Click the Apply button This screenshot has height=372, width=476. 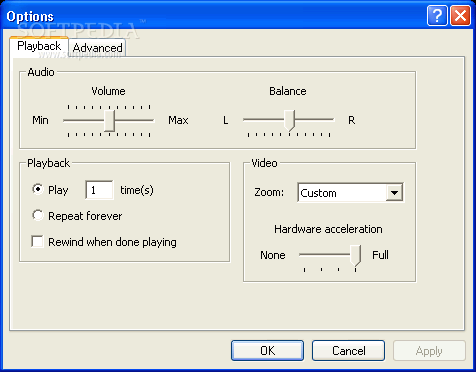pos(429,351)
